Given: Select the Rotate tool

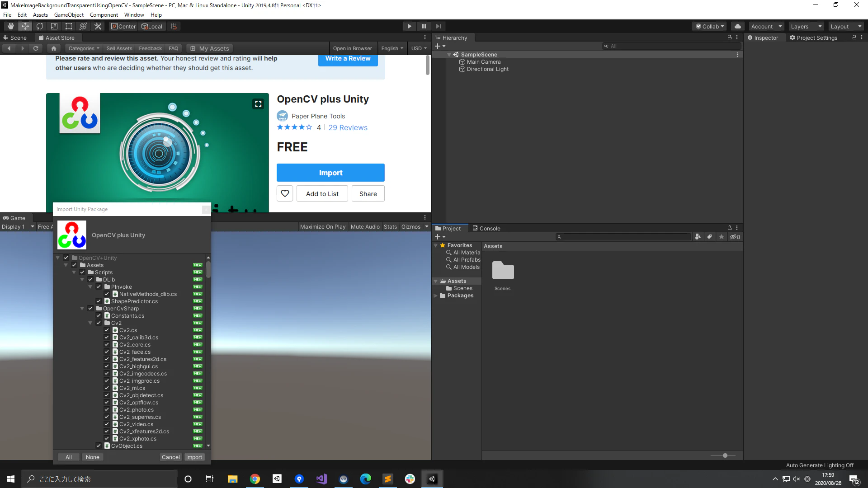Looking at the screenshot, I should [x=40, y=26].
